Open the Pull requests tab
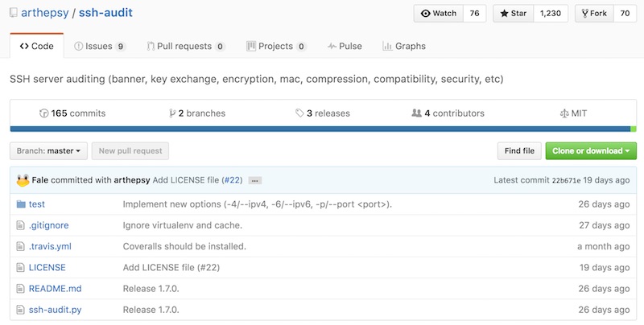 pos(185,47)
